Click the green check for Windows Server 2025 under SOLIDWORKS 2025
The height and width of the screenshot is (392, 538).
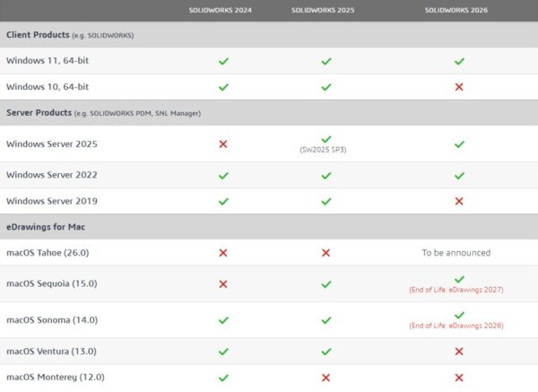click(326, 139)
